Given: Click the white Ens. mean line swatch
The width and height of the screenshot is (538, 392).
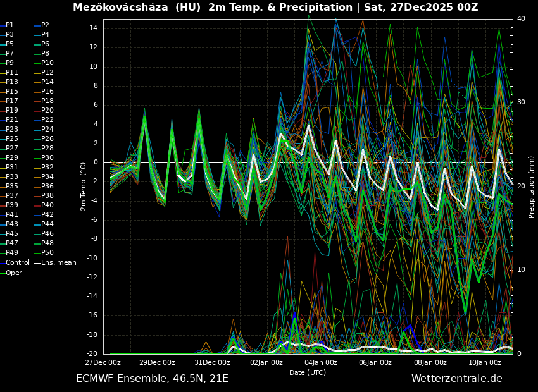Looking at the screenshot, I should point(37,263).
